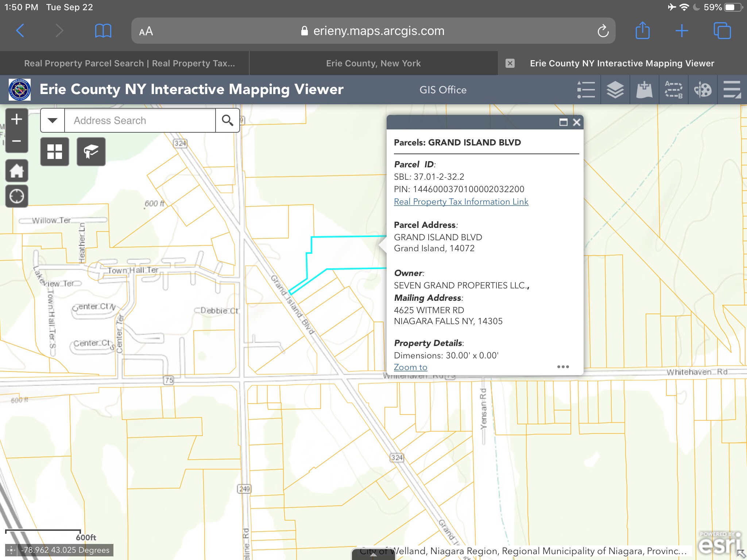Open the Select tool widget
The image size is (747, 560).
click(673, 90)
